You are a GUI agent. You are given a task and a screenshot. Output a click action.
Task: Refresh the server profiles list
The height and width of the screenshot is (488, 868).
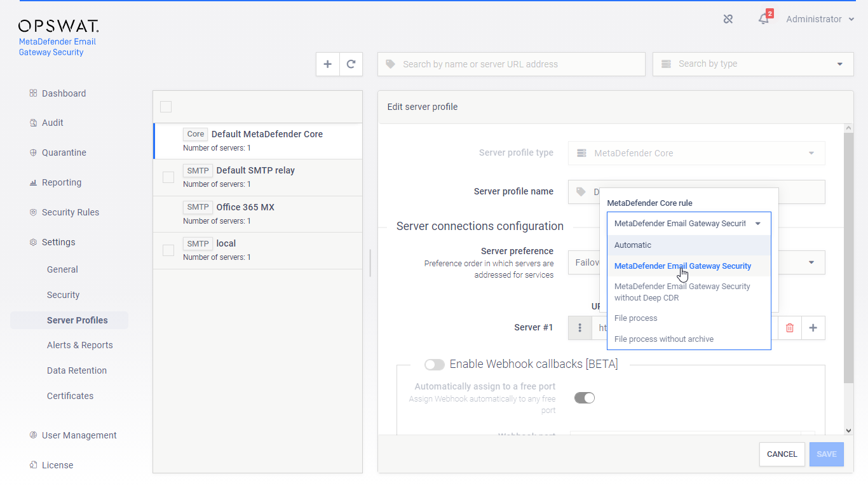pyautogui.click(x=351, y=64)
